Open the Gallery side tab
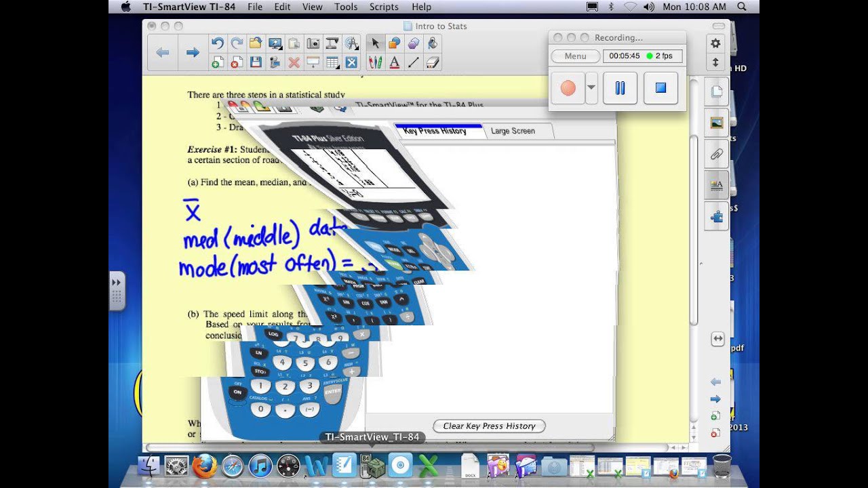The width and height of the screenshot is (868, 488). point(716,123)
